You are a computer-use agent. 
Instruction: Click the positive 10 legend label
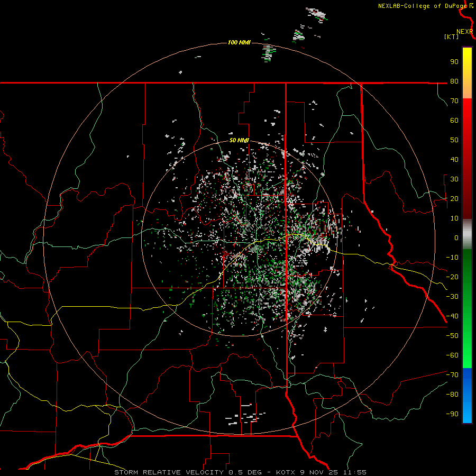454,218
